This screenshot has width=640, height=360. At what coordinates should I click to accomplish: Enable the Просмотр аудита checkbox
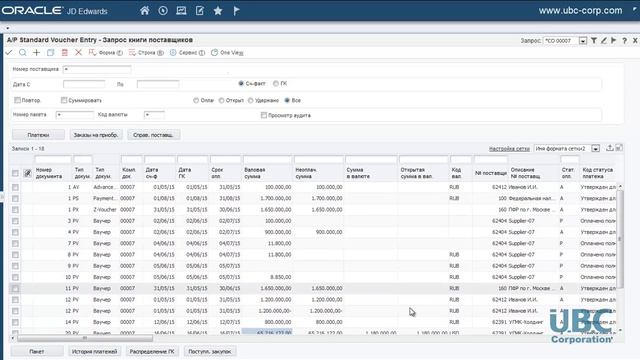coord(264,116)
